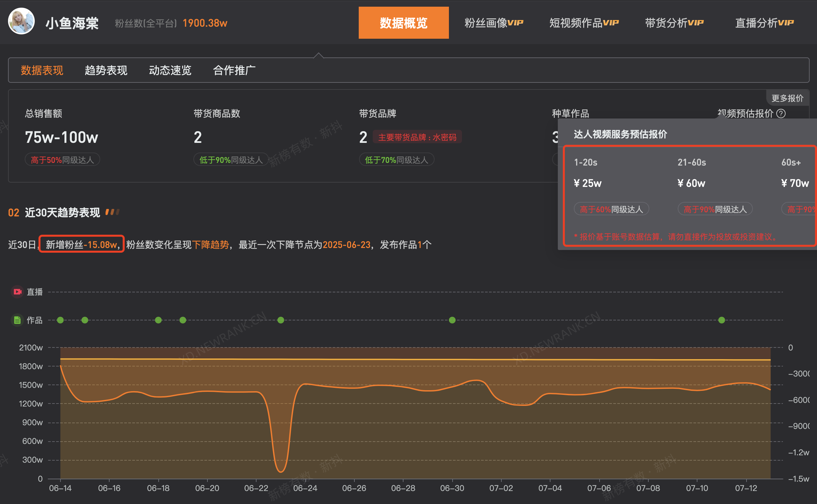The image size is (817, 504).
Task: Open the 数据概览 tab
Action: tap(403, 23)
